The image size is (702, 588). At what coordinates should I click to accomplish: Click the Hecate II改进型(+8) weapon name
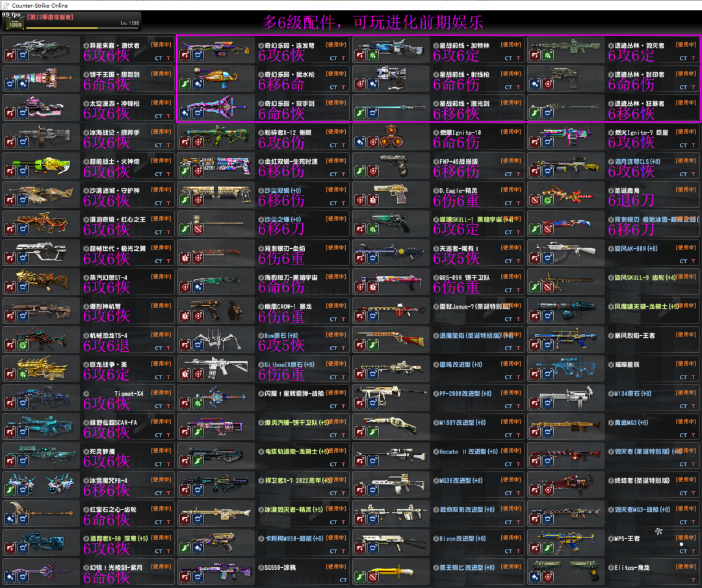coord(469,452)
